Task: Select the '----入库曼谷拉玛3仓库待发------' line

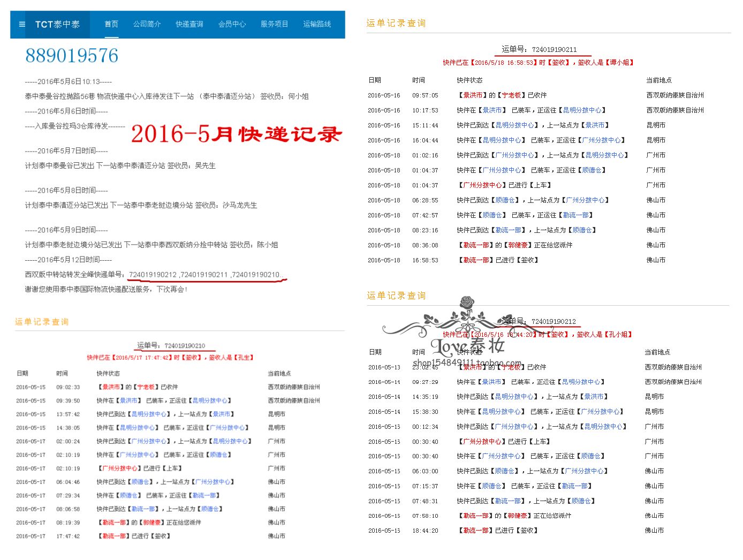Action: pos(75,126)
